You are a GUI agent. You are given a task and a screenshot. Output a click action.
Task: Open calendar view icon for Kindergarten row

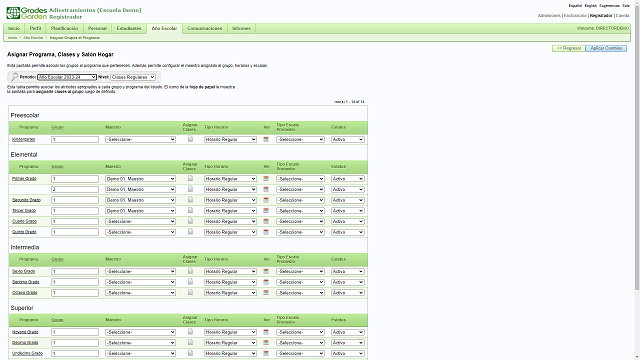266,139
